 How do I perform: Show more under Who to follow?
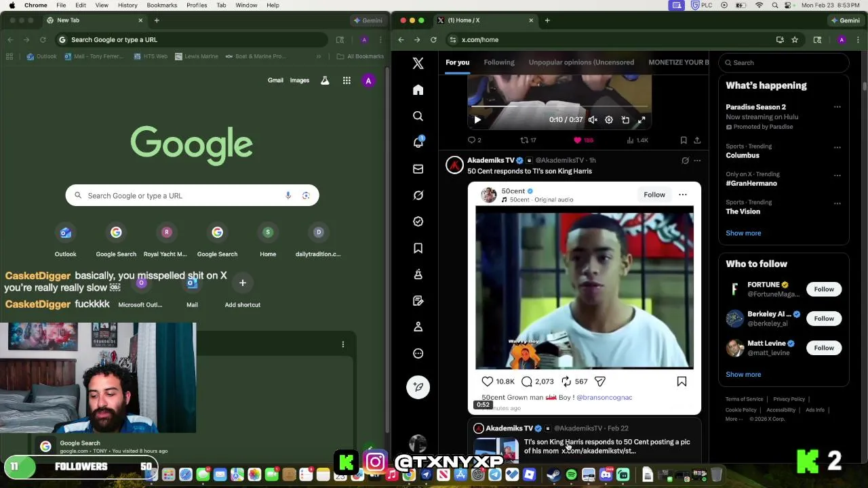[743, 374]
